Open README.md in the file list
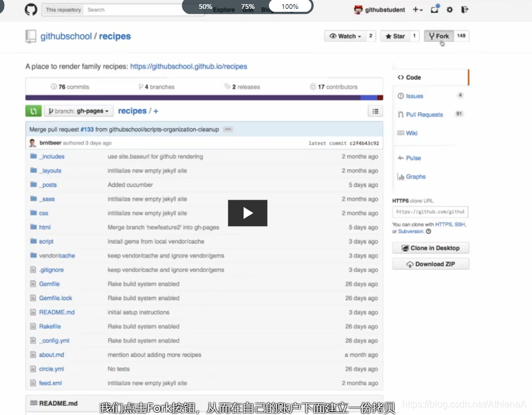The image size is (532, 415). coord(57,312)
